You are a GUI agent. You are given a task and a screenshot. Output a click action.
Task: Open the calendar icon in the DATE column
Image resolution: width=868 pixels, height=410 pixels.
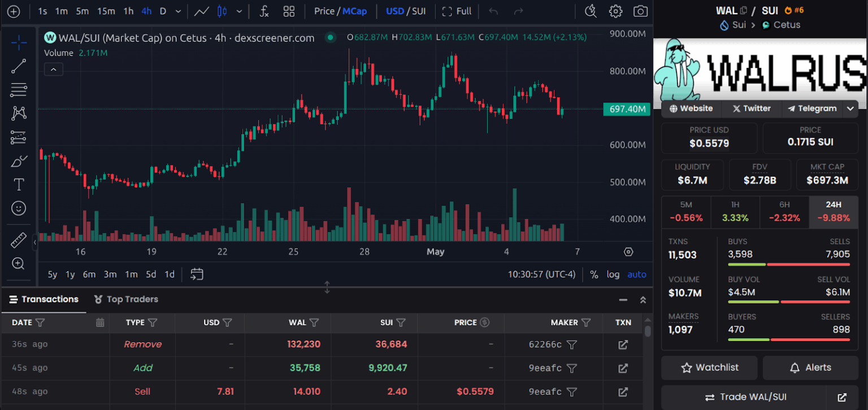pos(100,322)
